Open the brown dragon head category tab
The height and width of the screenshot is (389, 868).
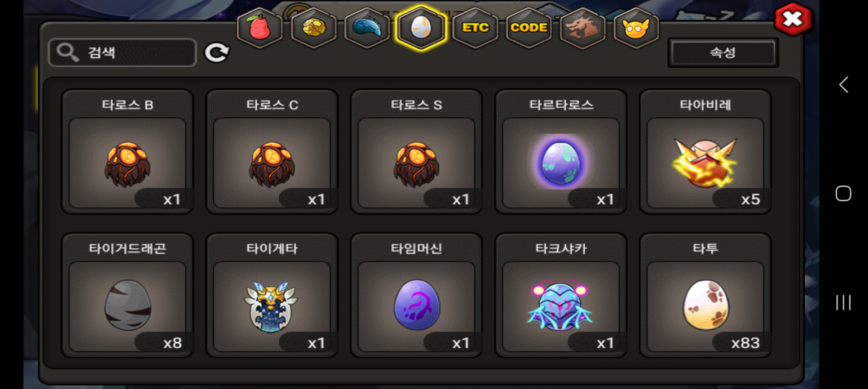click(582, 28)
